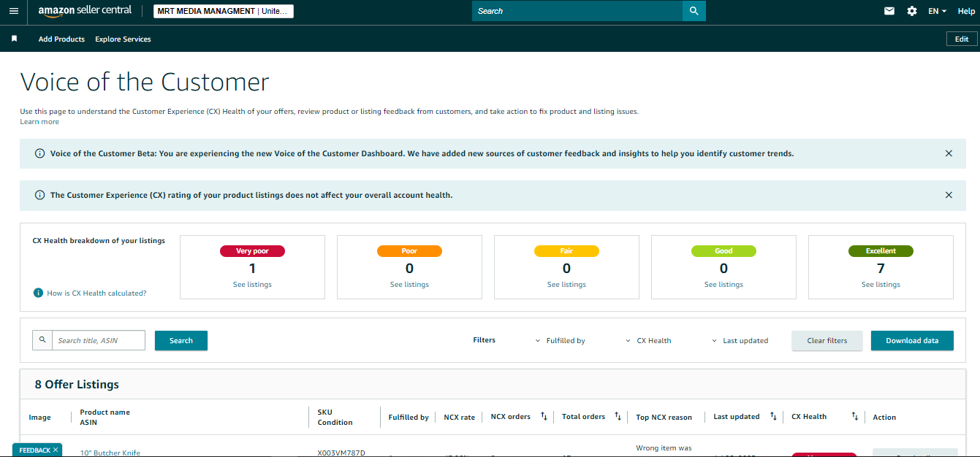The image size is (980, 457).
Task: Open Add Products menu item
Action: click(x=61, y=39)
